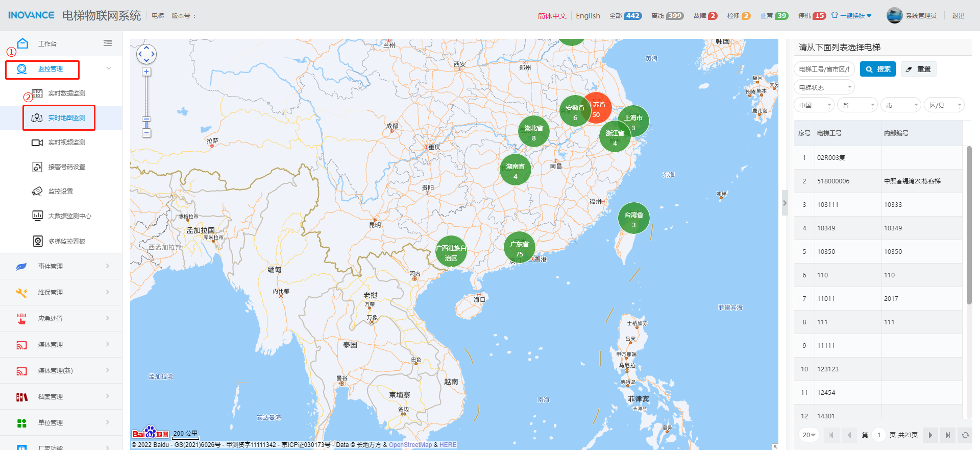Open the 中国 country dropdown

tap(814, 105)
